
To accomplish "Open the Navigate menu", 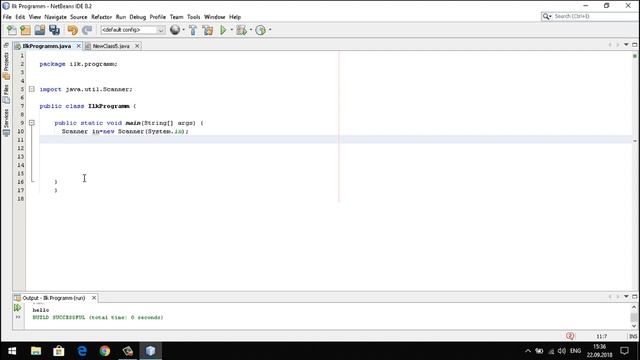I will [x=56, y=17].
